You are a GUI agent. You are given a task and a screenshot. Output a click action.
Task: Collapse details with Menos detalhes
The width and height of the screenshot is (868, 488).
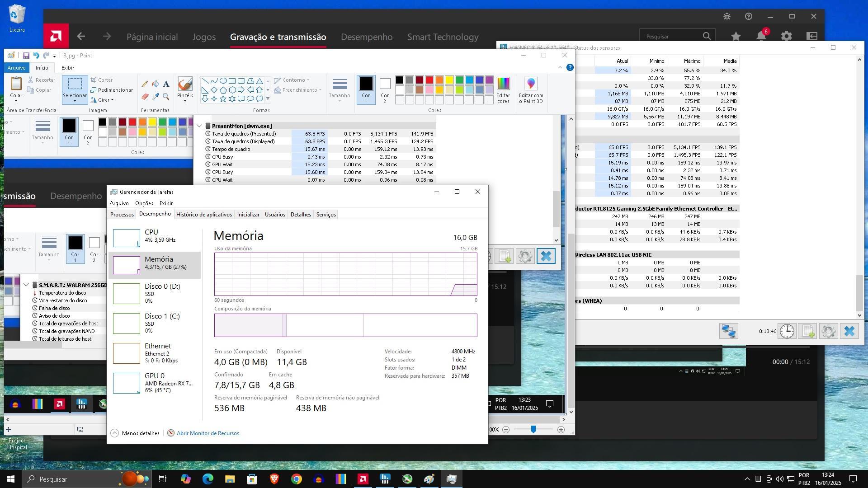click(x=135, y=433)
